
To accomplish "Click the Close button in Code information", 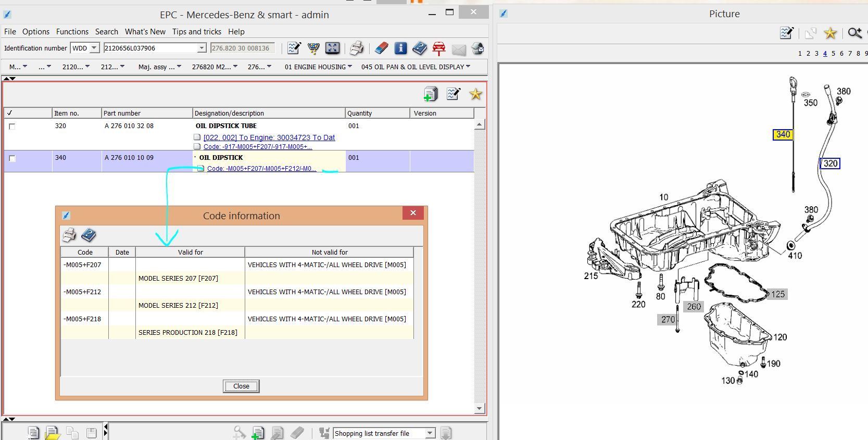I will click(241, 386).
